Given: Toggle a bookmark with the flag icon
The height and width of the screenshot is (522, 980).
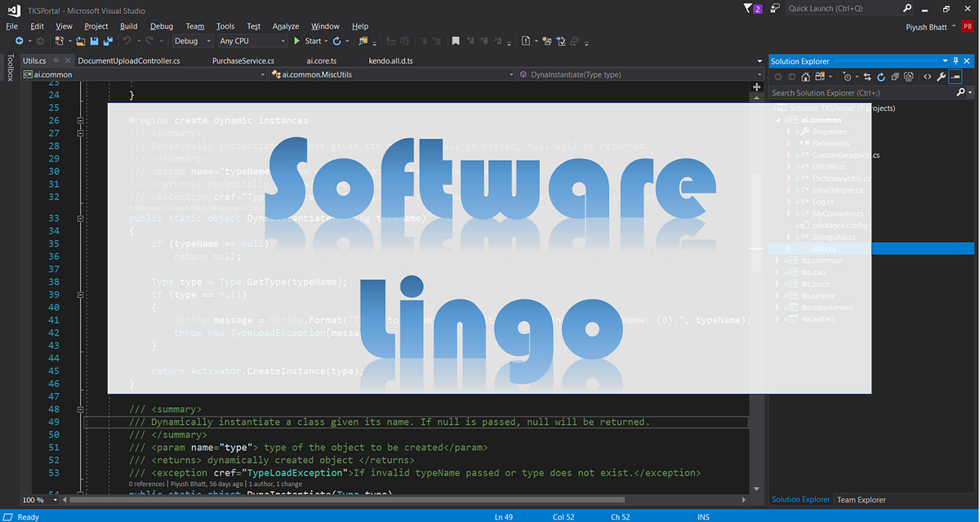Looking at the screenshot, I should (456, 41).
